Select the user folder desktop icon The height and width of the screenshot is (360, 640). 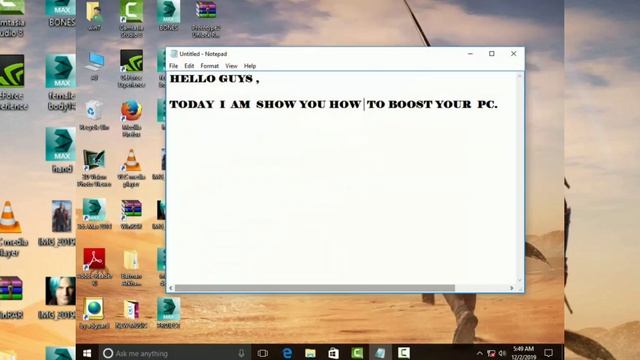point(94,16)
